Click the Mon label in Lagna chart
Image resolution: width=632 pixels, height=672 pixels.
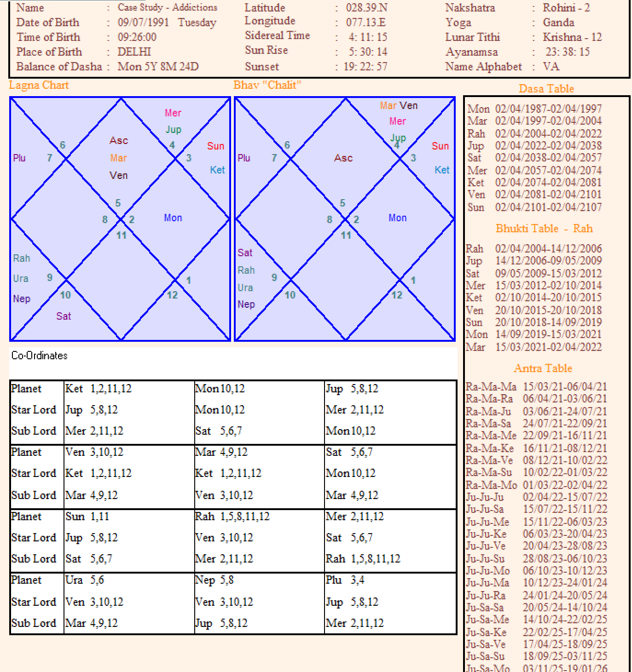coord(173,218)
